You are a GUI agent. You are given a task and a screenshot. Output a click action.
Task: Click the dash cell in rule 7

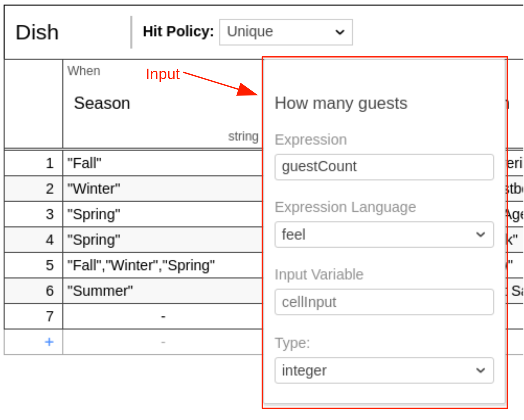click(x=163, y=316)
